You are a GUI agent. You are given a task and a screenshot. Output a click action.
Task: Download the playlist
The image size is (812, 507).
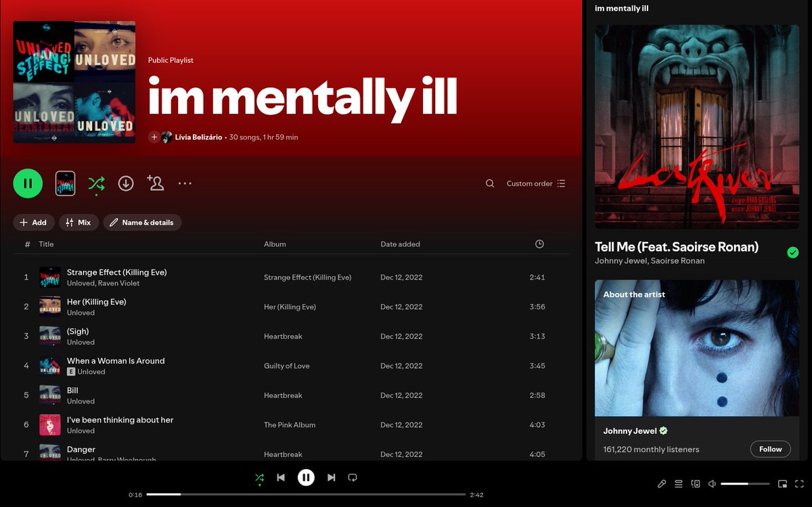click(126, 183)
